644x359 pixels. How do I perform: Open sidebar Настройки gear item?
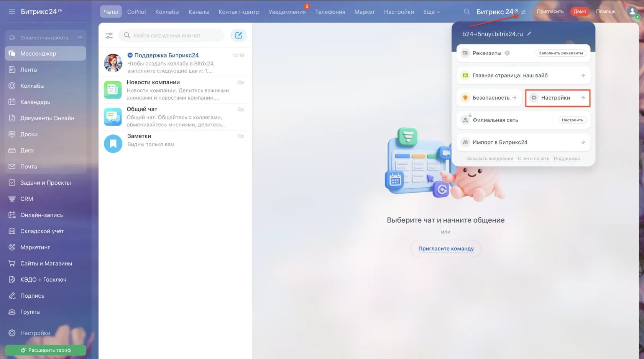coord(45,333)
